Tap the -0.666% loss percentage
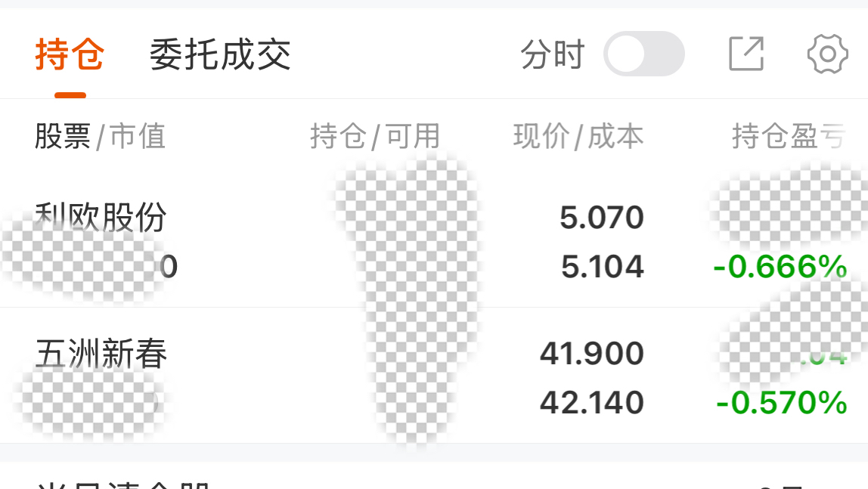The height and width of the screenshot is (489, 868). click(x=780, y=267)
